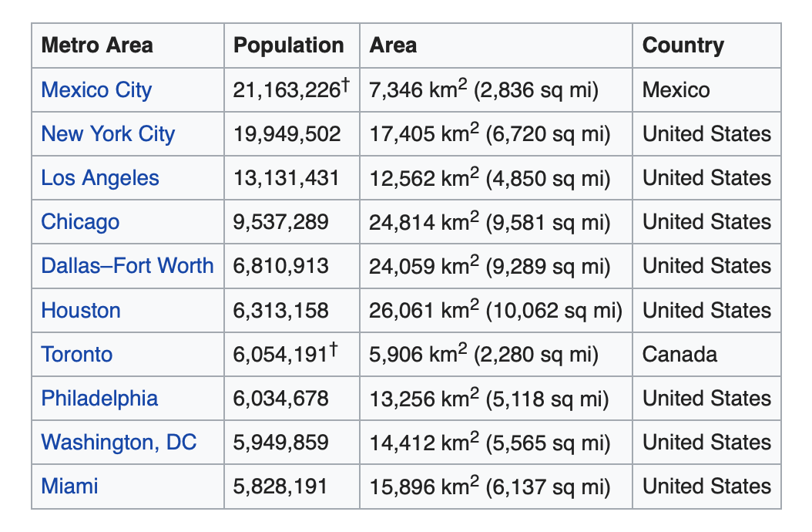
Task: Select population value 5,828,191
Action: 280,487
